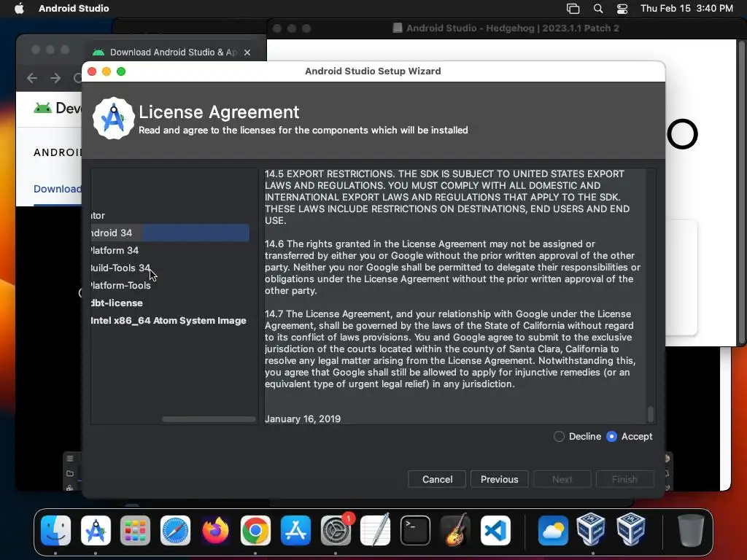Click the Stage Manager icon in menu bar
The height and width of the screenshot is (560, 747).
pyautogui.click(x=573, y=9)
